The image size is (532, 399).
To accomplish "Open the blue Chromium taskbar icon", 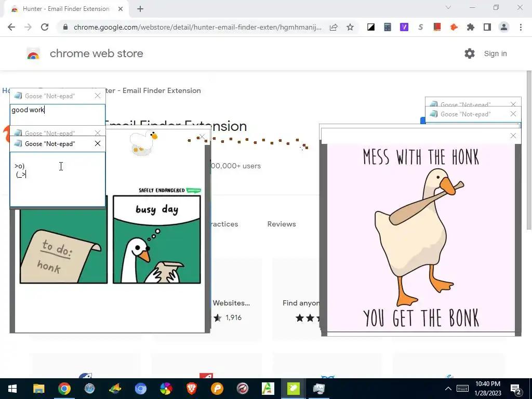I will [x=140, y=389].
